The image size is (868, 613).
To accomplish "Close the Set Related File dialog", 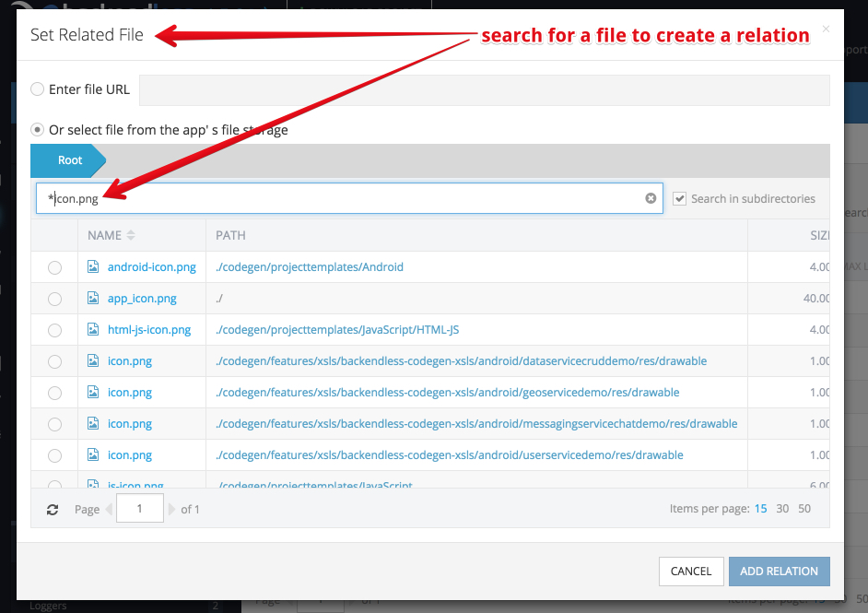I will (826, 29).
